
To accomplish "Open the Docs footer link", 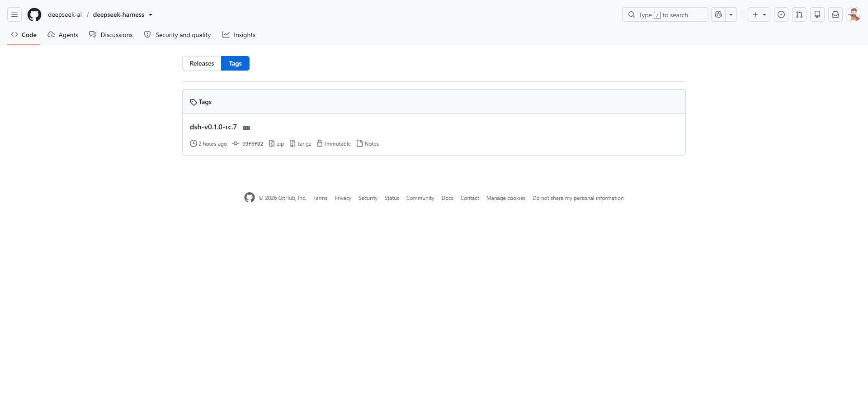I will [448, 198].
